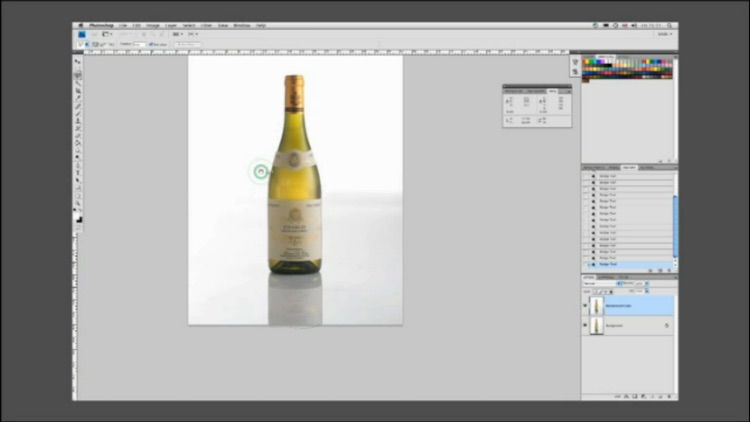The height and width of the screenshot is (422, 750).
Task: Select the Crop tool
Action: (78, 90)
